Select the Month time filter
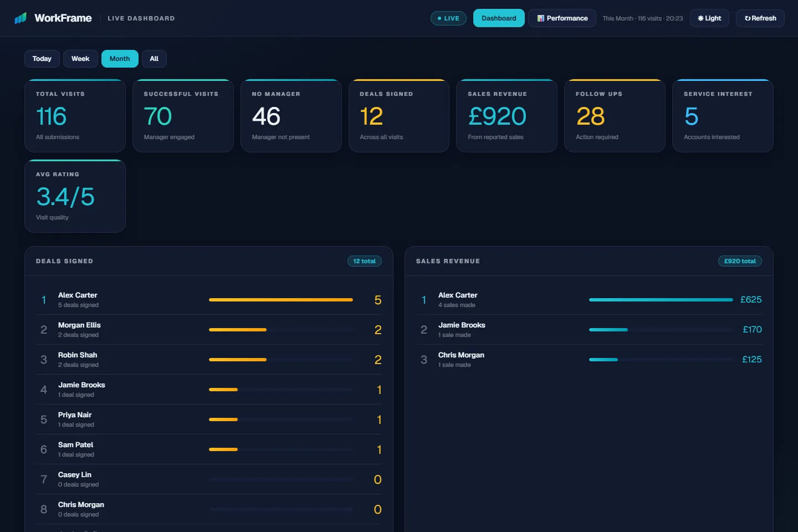The height and width of the screenshot is (532, 798). (x=120, y=59)
